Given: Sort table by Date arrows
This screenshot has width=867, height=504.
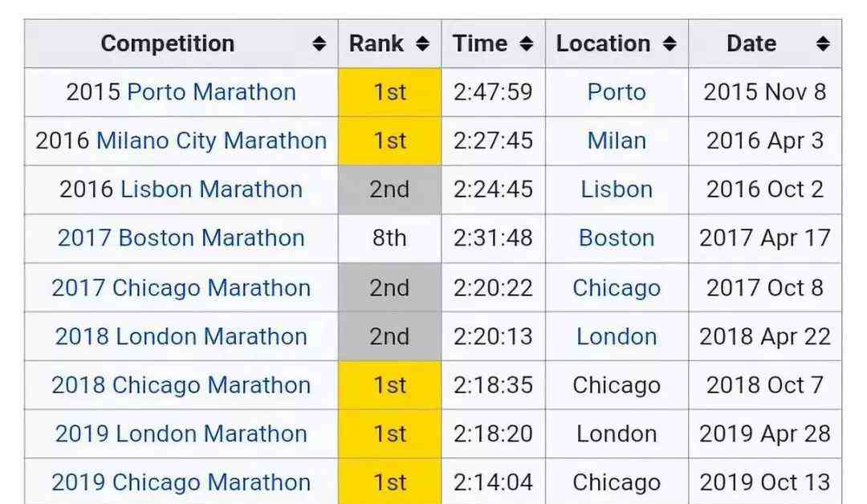Looking at the screenshot, I should (823, 43).
